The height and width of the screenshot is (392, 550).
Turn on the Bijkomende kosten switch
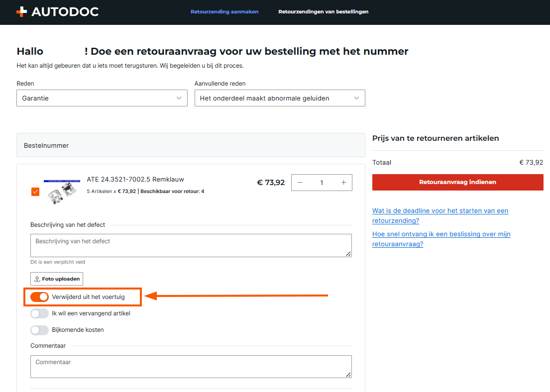(39, 330)
